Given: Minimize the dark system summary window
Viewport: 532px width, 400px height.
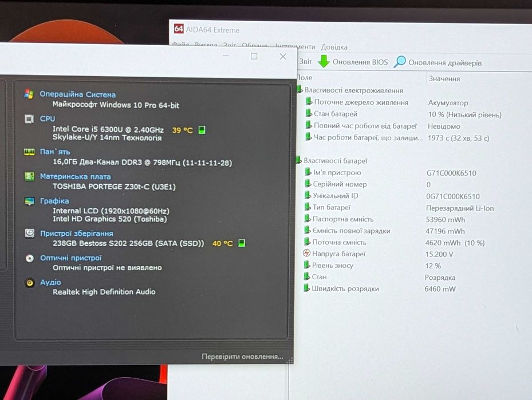Looking at the screenshot, I should tap(226, 56).
